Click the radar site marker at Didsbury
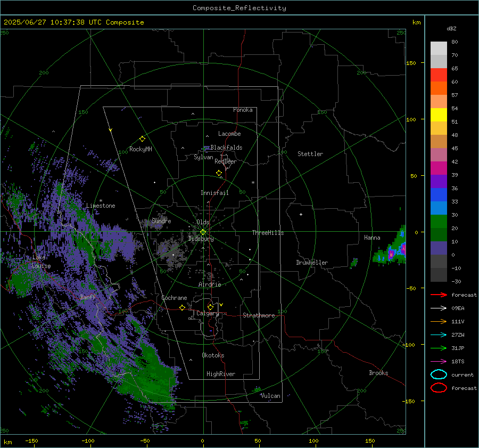 click(x=203, y=232)
